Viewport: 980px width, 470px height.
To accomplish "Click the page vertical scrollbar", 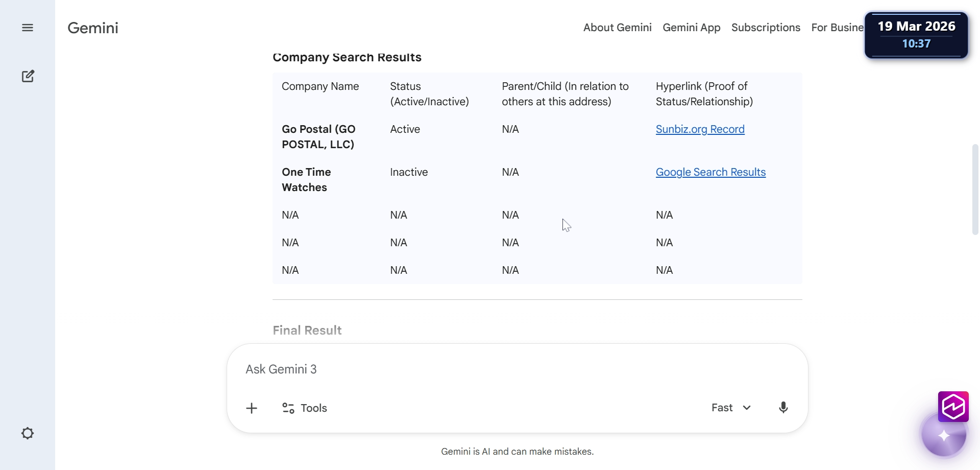I will 975,189.
